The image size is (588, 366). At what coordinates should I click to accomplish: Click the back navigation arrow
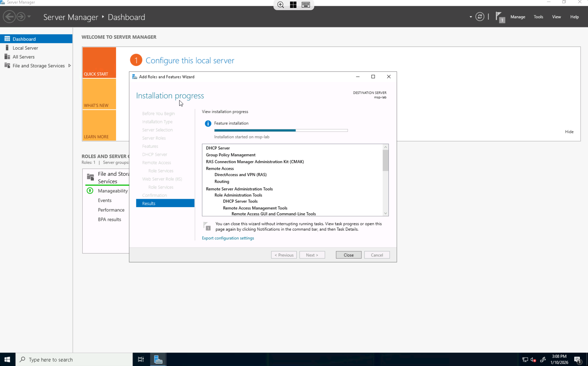pyautogui.click(x=9, y=17)
